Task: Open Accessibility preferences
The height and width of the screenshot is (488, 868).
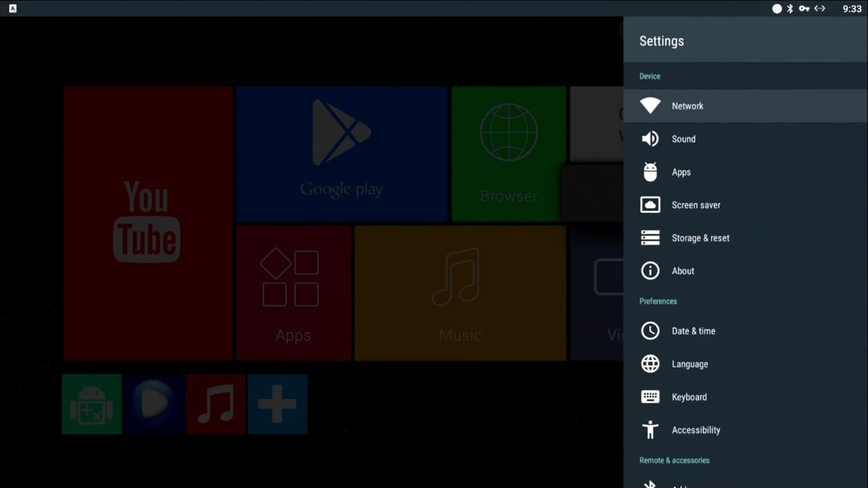Action: pyautogui.click(x=746, y=430)
